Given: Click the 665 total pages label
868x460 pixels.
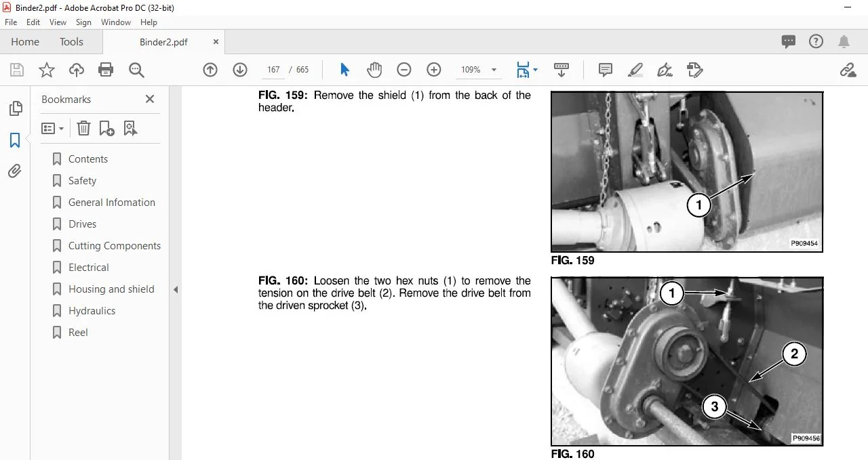Looking at the screenshot, I should tap(302, 70).
